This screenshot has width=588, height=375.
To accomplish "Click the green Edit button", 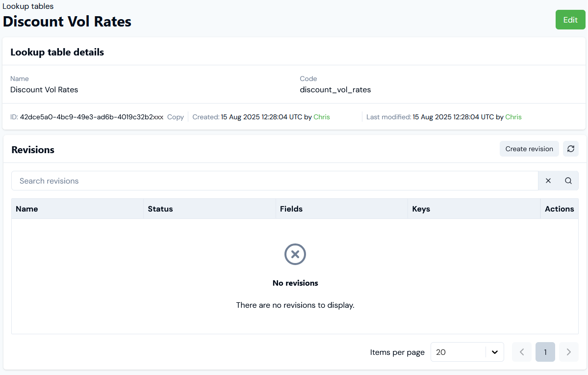I will coord(570,20).
